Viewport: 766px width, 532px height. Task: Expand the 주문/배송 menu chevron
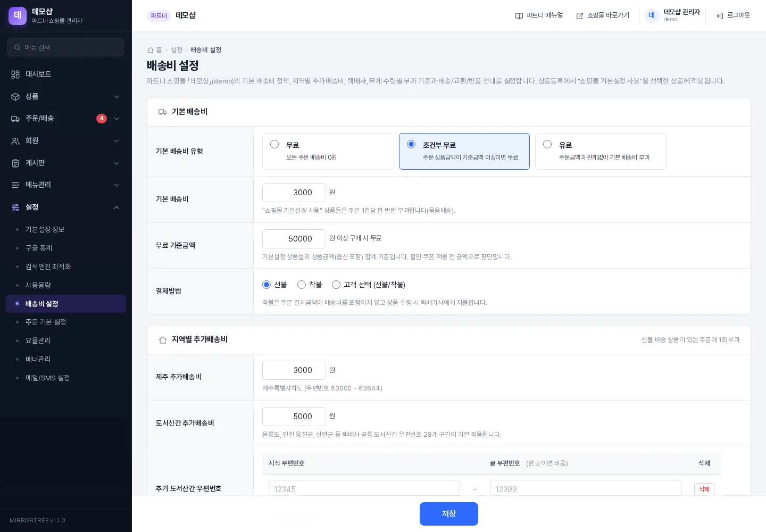click(116, 118)
